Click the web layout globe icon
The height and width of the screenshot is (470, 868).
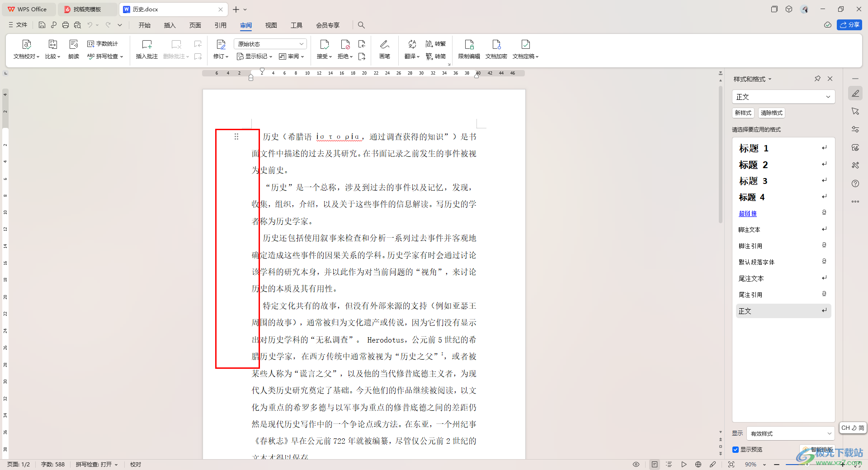click(x=698, y=464)
